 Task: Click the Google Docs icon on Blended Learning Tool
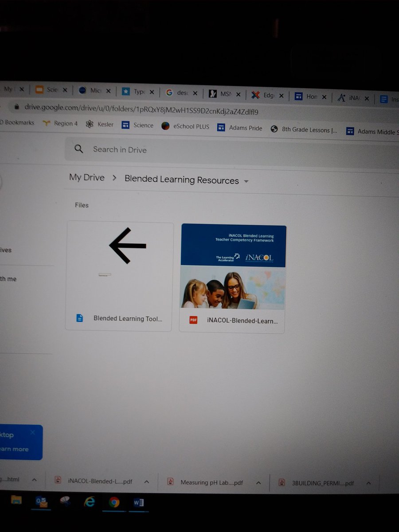[x=80, y=318]
